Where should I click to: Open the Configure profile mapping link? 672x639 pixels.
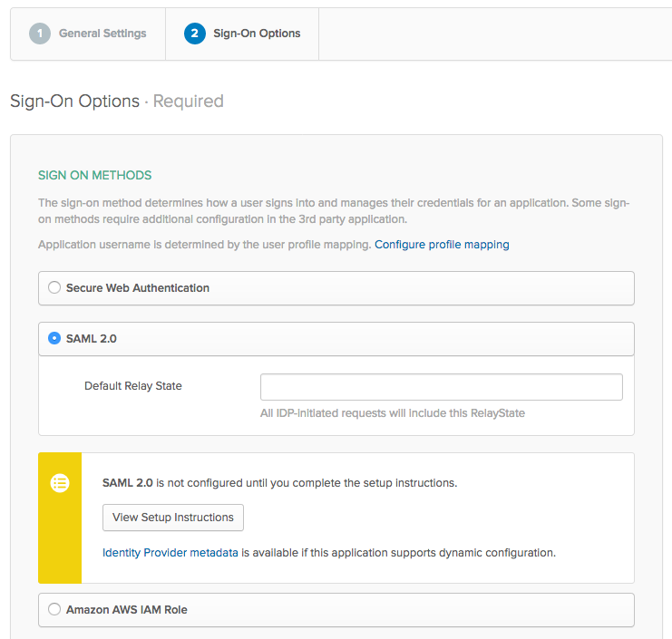tap(442, 245)
